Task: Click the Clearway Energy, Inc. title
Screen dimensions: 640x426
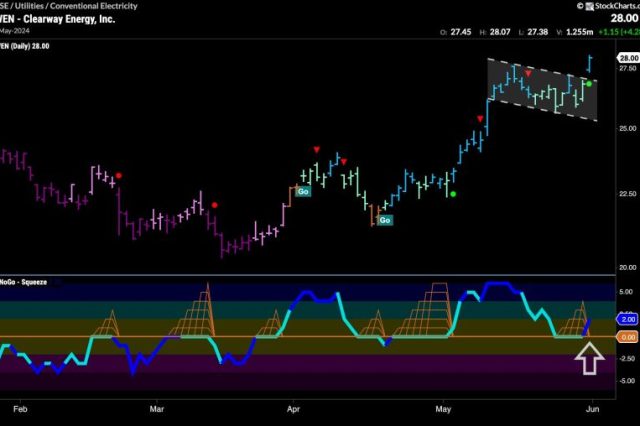Action: coord(69,19)
